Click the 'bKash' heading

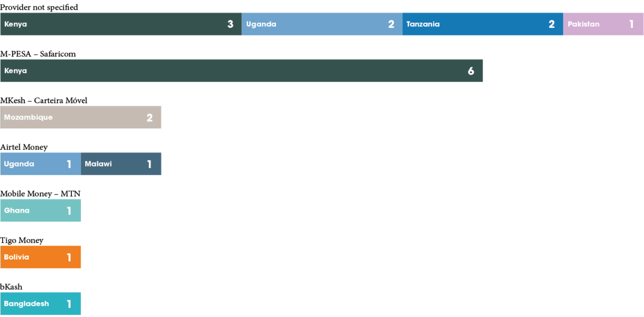coord(11,287)
